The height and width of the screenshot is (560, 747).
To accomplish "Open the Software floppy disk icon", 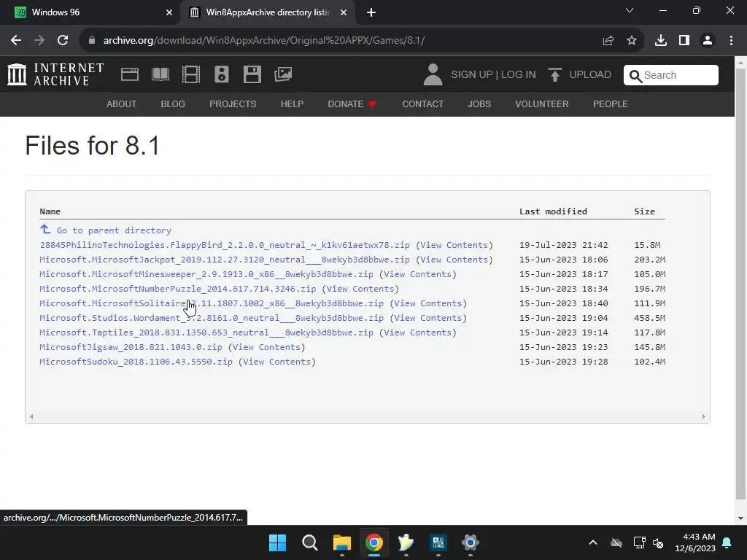I will click(x=252, y=75).
